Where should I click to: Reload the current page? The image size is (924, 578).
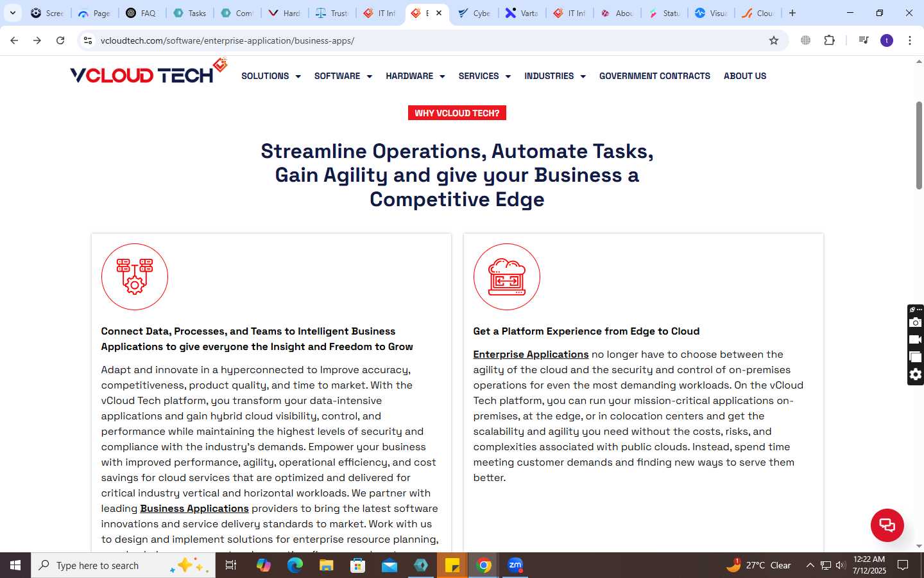[x=60, y=40]
